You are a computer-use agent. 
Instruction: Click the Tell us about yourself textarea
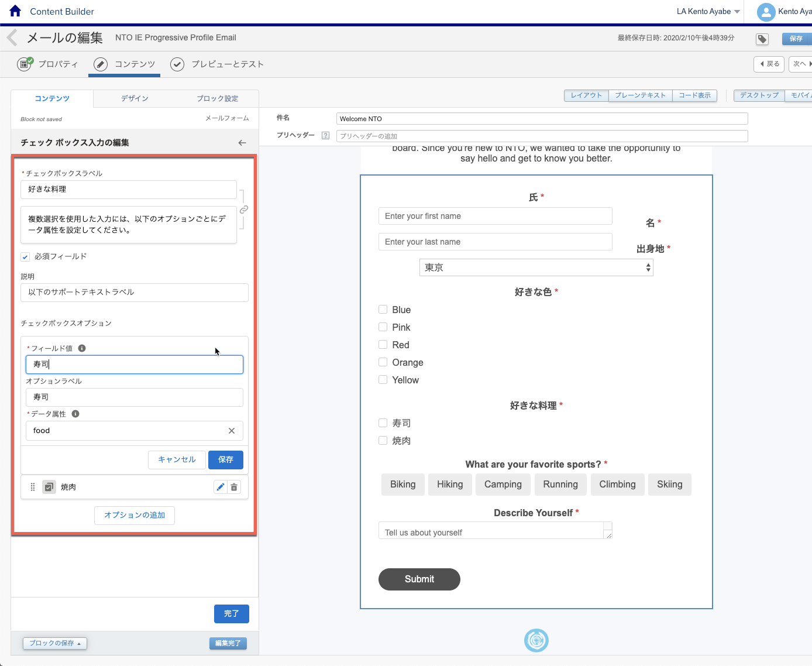coord(496,530)
